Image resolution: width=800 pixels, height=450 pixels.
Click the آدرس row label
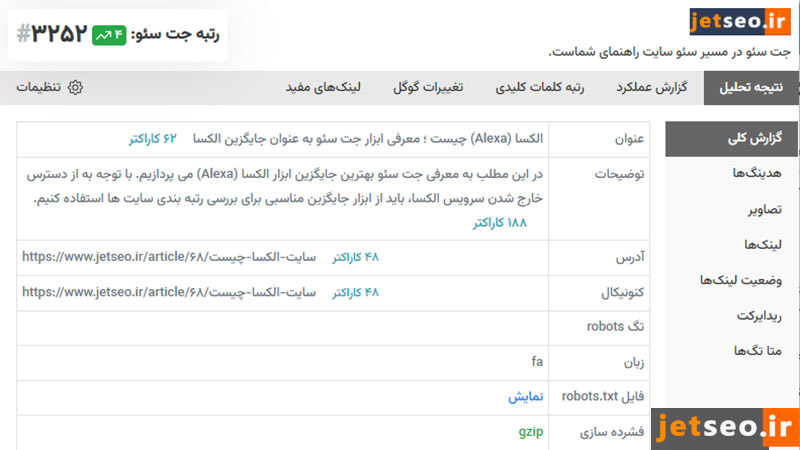pyautogui.click(x=630, y=258)
